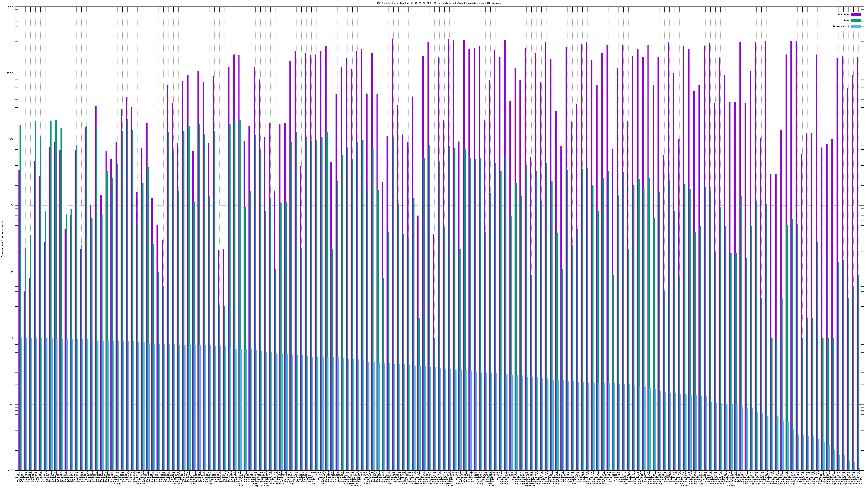
Task: Click the 1 y-axis tick label
Action: (13, 338)
